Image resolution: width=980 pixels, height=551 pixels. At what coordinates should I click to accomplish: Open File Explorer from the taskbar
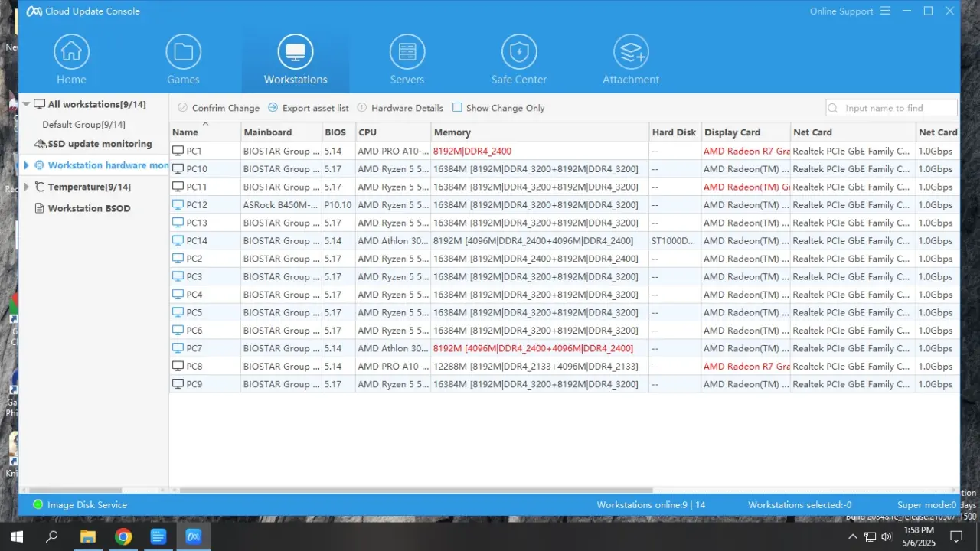(87, 536)
